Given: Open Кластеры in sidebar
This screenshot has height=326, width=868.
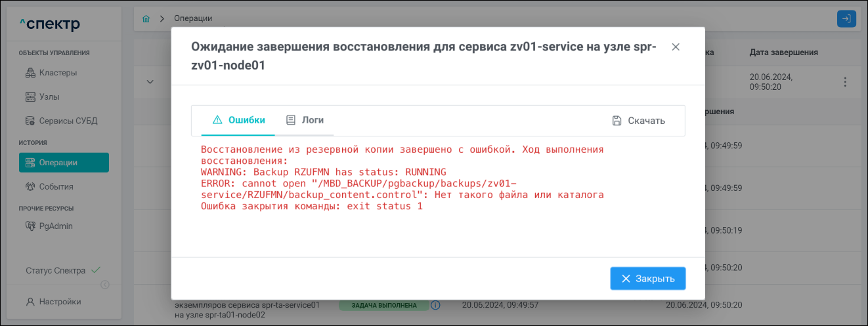Looking at the screenshot, I should tap(58, 72).
